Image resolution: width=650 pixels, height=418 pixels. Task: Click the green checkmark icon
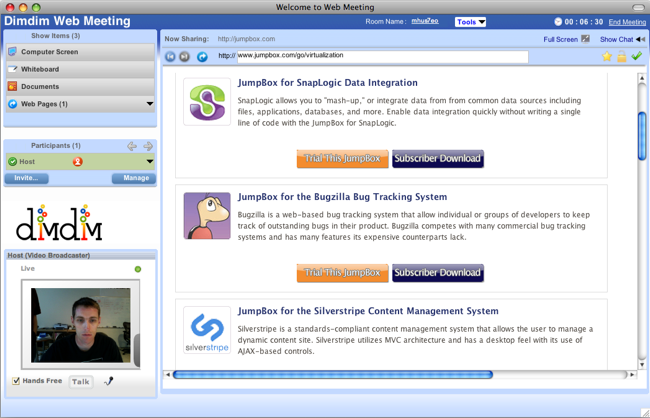[x=637, y=56]
